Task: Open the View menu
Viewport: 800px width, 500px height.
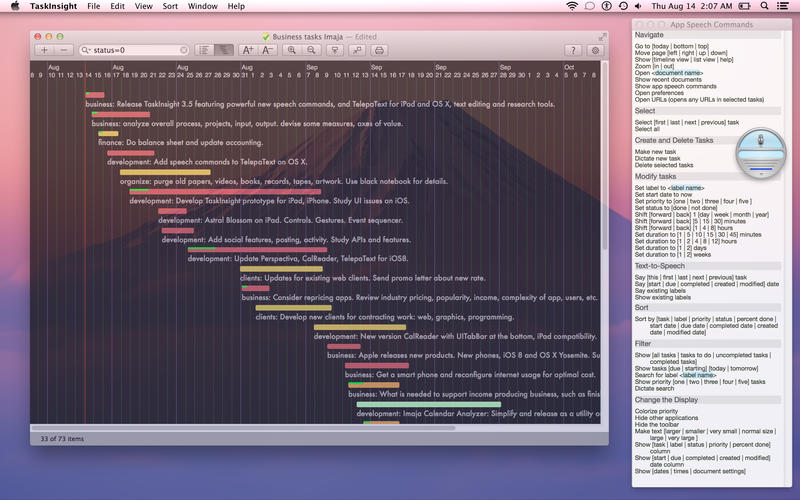Action: point(143,6)
